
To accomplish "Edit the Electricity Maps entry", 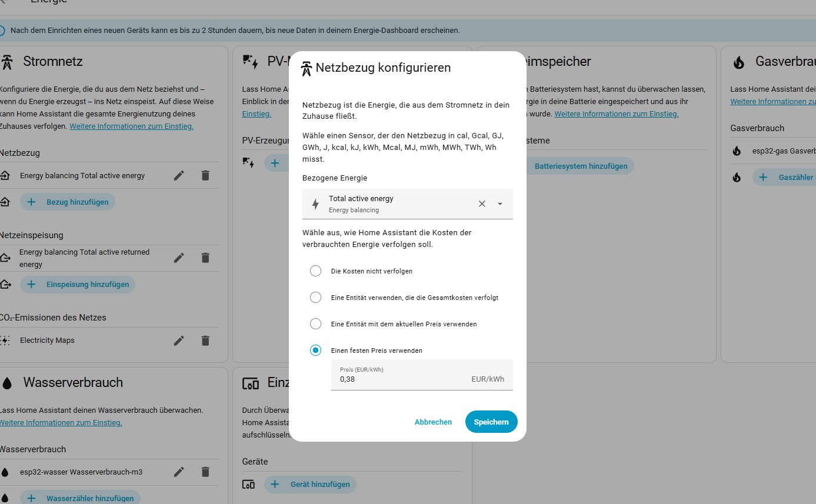I will 179,341.
